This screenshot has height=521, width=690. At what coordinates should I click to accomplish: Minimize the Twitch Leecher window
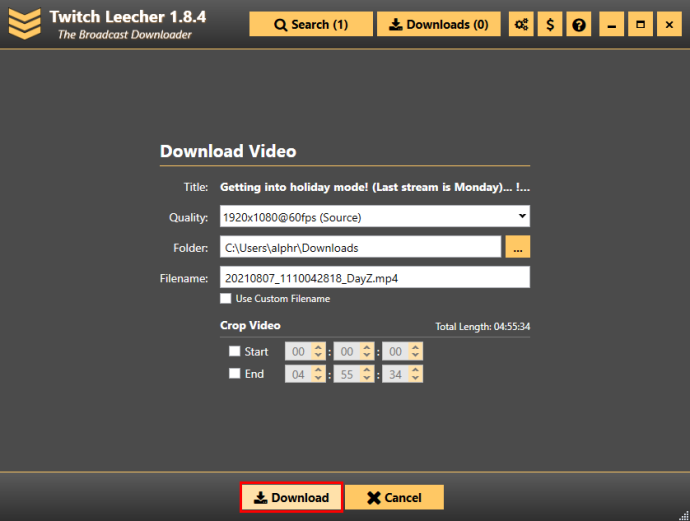click(612, 24)
